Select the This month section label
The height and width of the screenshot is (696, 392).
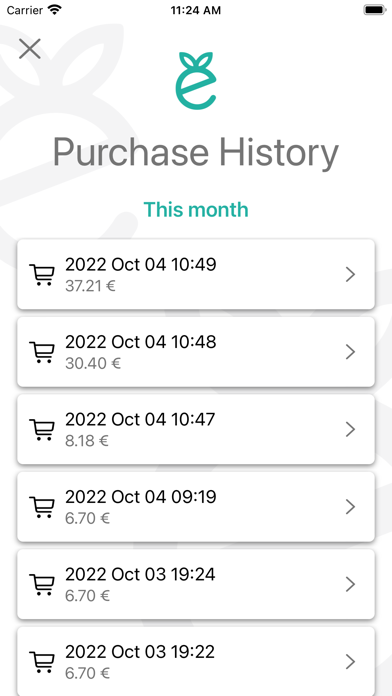[196, 210]
